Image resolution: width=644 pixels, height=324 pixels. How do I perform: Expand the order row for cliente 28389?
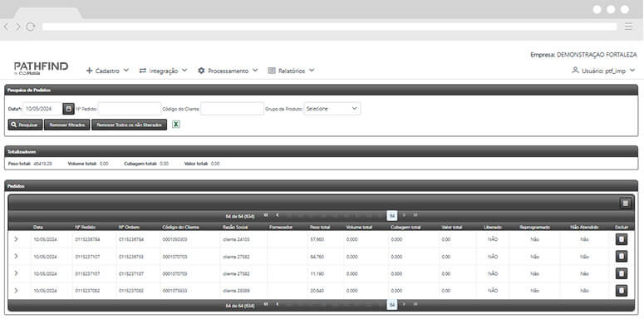16,290
